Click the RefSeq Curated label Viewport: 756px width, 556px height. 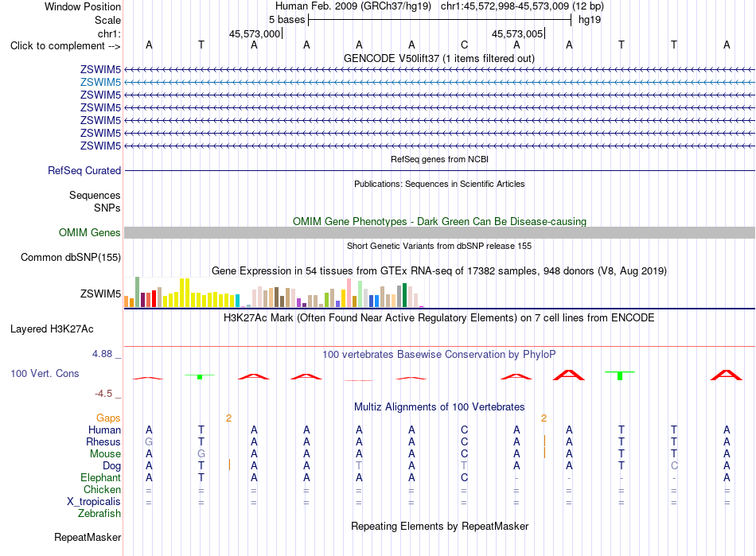tap(84, 170)
